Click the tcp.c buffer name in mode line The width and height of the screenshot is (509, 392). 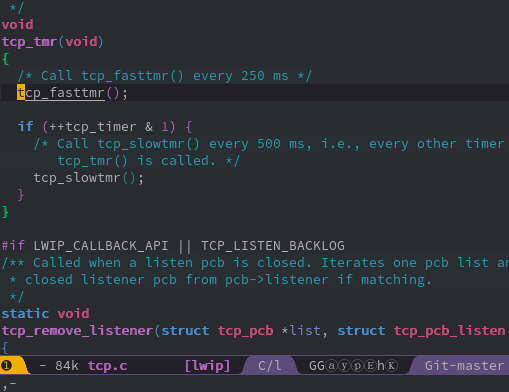point(107,366)
